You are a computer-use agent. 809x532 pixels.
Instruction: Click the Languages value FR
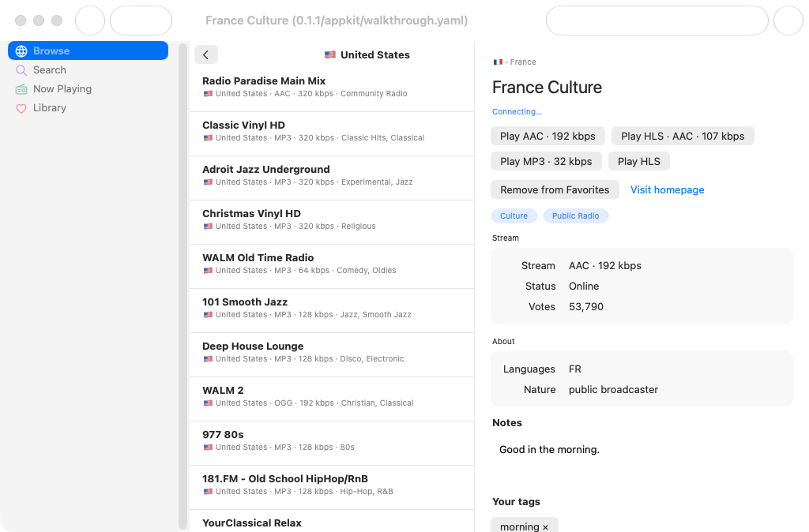coord(575,369)
